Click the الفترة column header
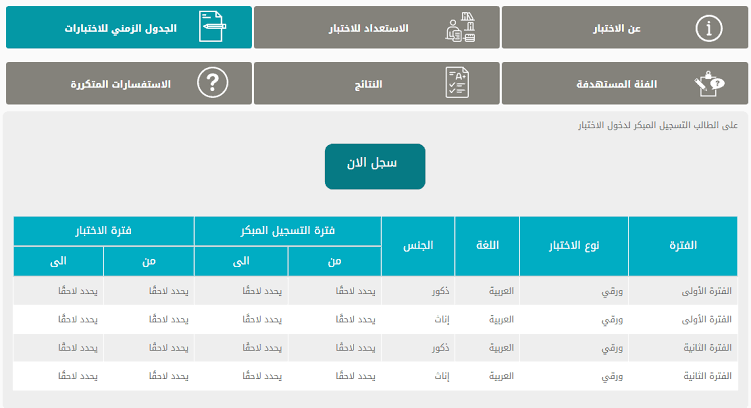The image size is (751, 408). 683,246
